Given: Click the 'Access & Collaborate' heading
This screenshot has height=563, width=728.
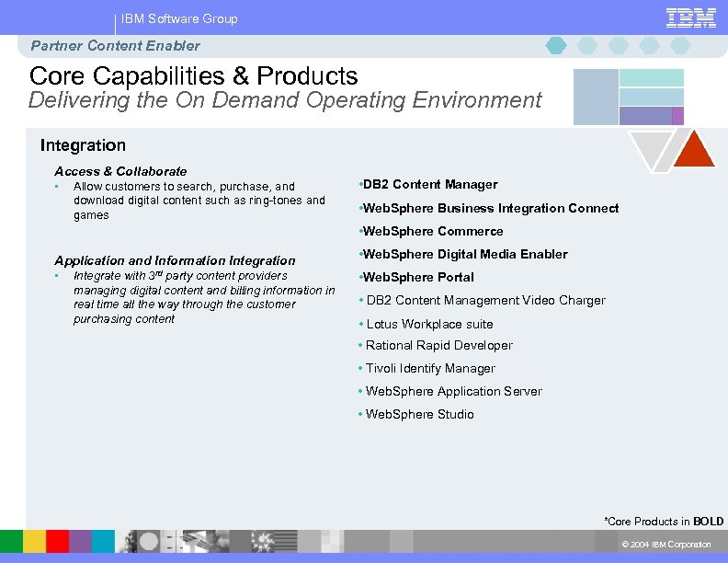Looking at the screenshot, I should (x=120, y=171).
